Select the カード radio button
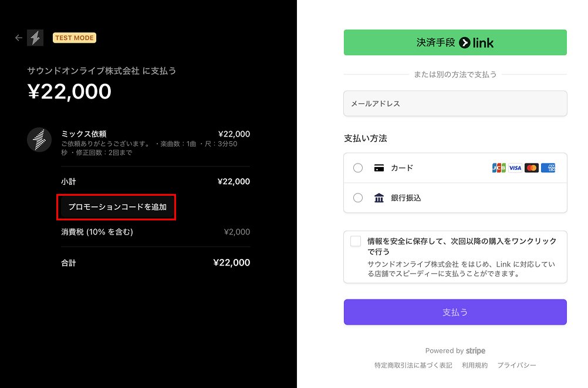The width and height of the screenshot is (588, 388). click(358, 168)
